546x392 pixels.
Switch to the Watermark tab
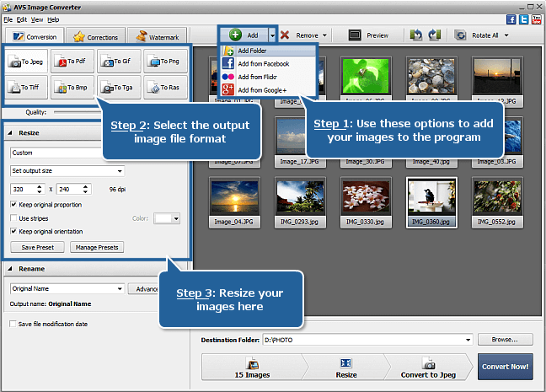[157, 36]
